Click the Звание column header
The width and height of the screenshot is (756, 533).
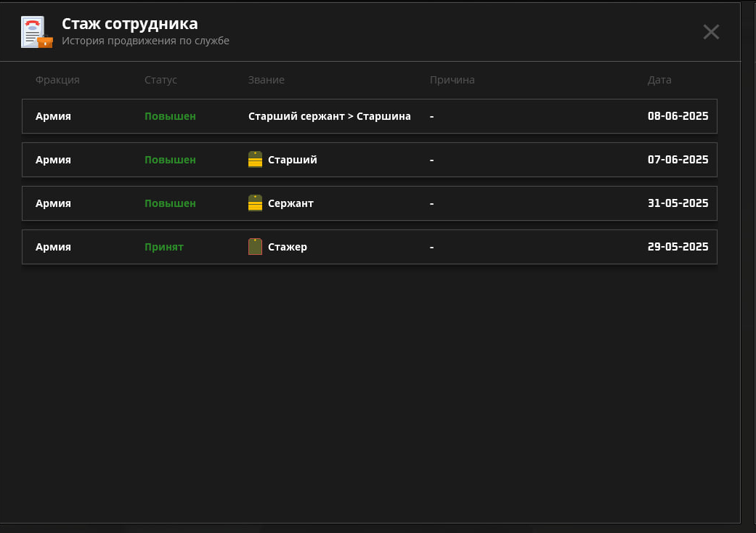[267, 80]
